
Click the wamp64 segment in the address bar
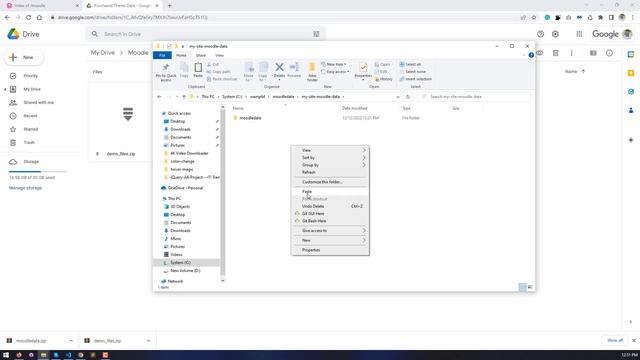258,97
